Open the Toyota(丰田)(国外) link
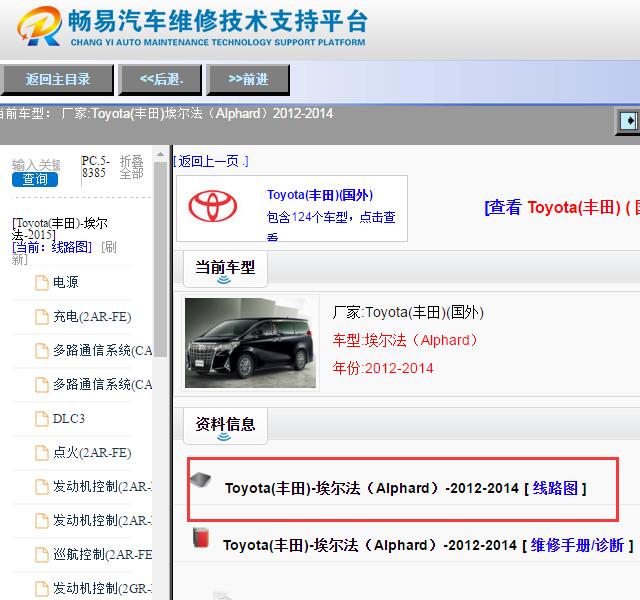640x600 pixels. (320, 195)
